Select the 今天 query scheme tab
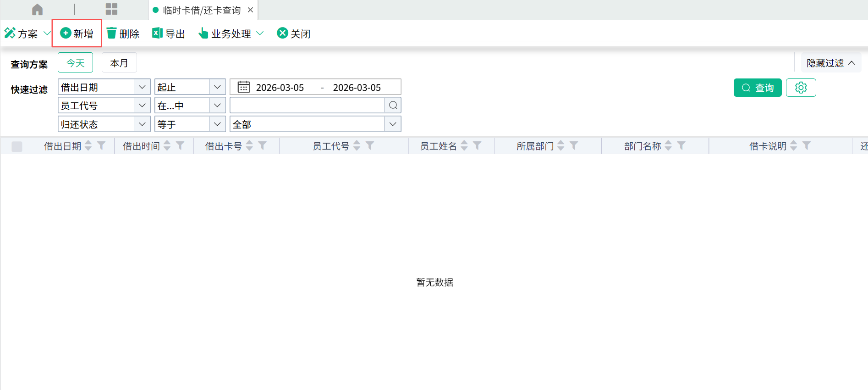Screen dimensions: 868x390 (75, 63)
